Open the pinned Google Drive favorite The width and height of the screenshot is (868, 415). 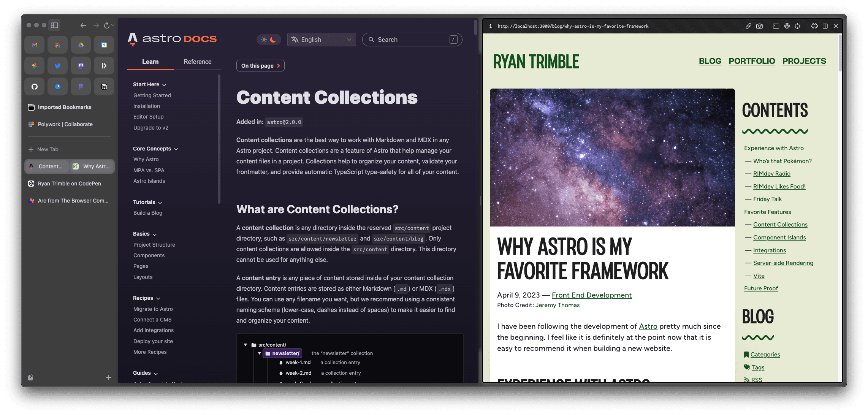coord(81,45)
